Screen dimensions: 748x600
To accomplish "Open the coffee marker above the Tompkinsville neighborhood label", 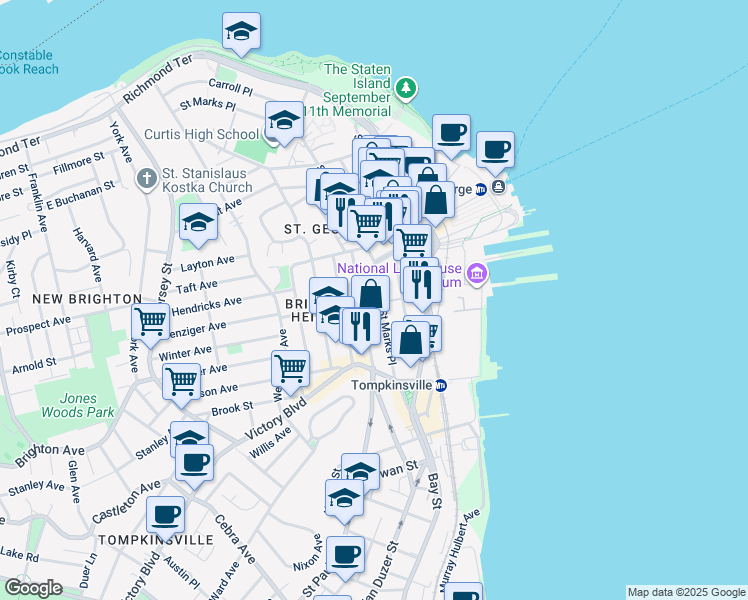I will pos(166,516).
